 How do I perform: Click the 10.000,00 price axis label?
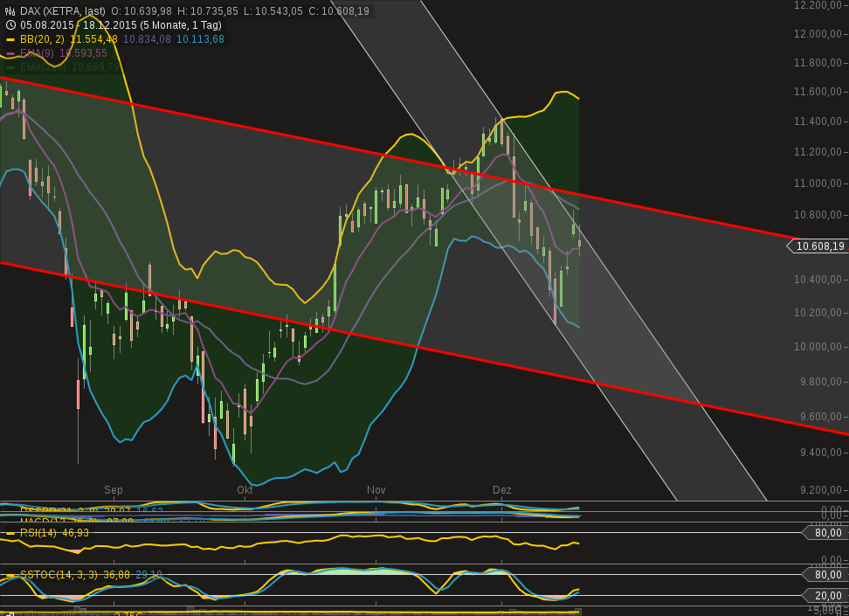[x=818, y=347]
